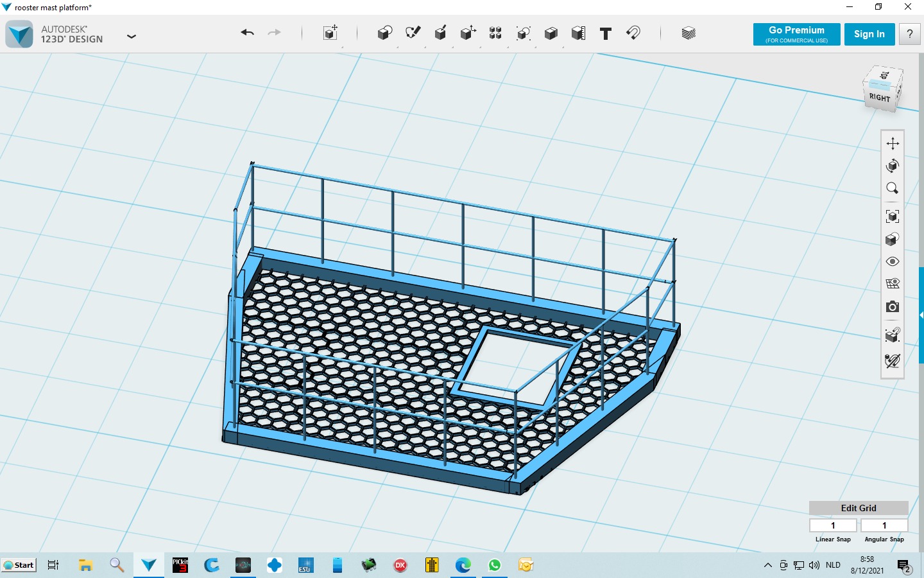Select the Zoom magnifier navigation tool

893,188
